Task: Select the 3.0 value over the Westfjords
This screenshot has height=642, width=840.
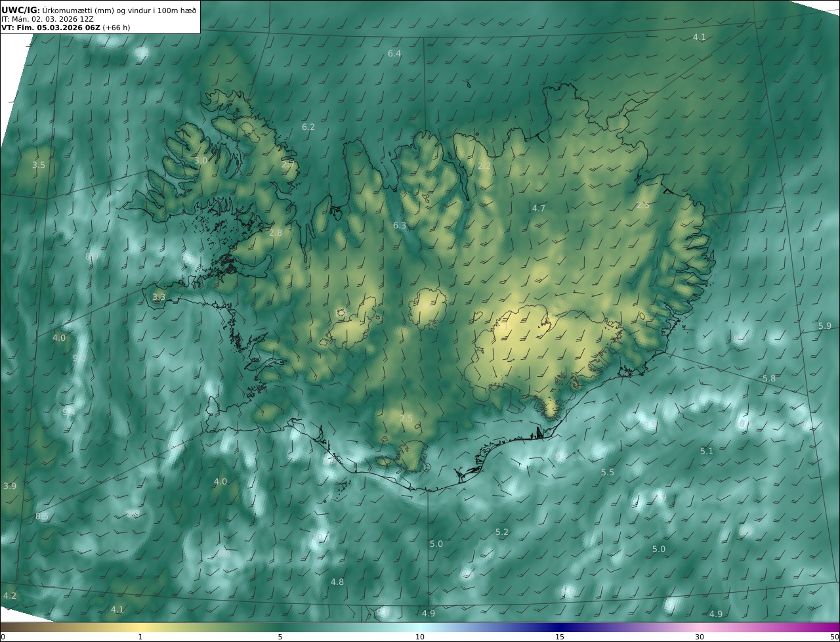Action: (x=201, y=160)
